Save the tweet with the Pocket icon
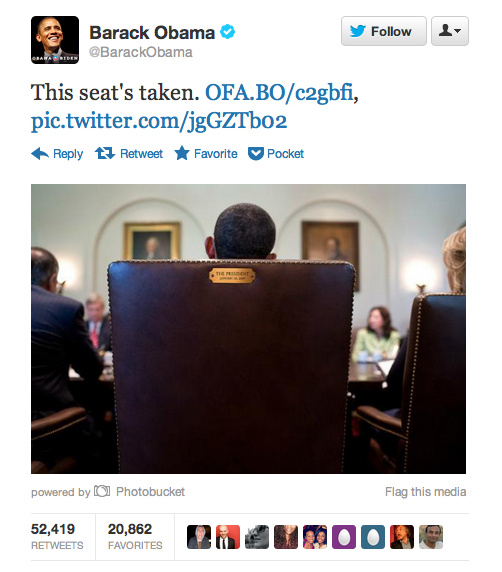 coord(256,154)
